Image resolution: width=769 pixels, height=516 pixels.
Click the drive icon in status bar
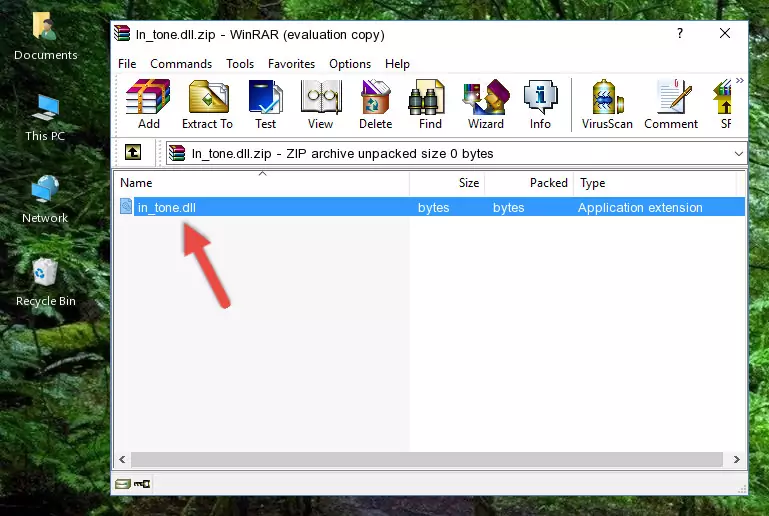click(x=123, y=484)
